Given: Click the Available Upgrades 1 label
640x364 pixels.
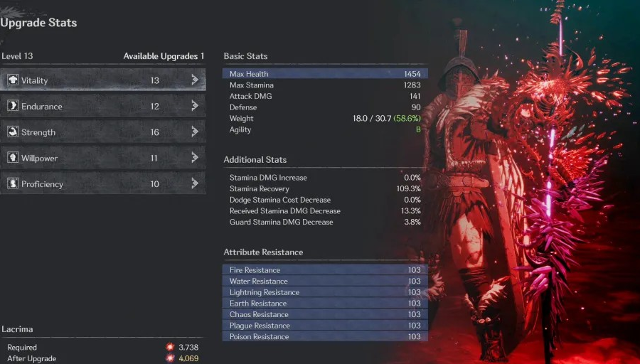Looking at the screenshot, I should point(164,56).
